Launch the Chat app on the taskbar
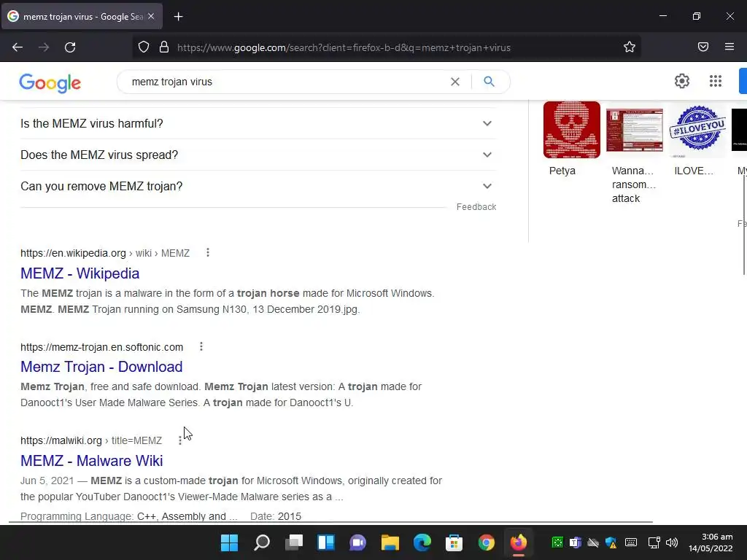This screenshot has width=747, height=560. click(x=357, y=542)
